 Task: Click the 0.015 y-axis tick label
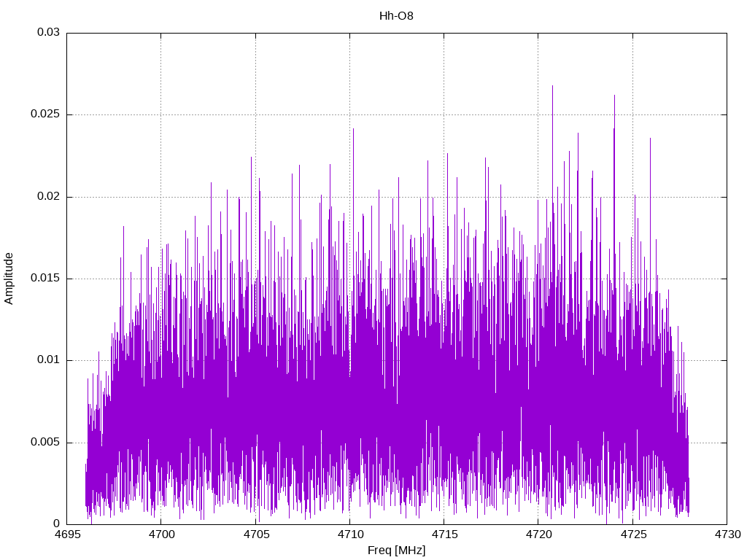pyautogui.click(x=45, y=278)
